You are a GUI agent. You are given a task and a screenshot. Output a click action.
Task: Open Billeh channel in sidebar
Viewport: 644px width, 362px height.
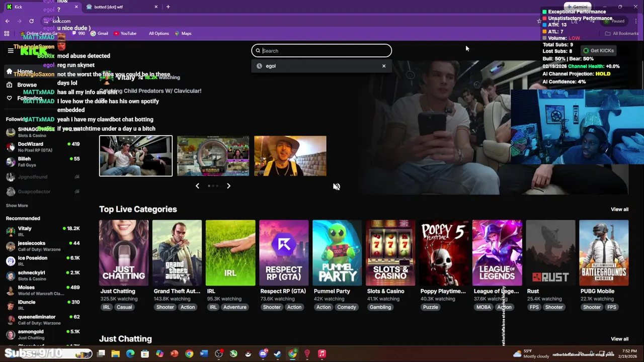tap(43, 161)
